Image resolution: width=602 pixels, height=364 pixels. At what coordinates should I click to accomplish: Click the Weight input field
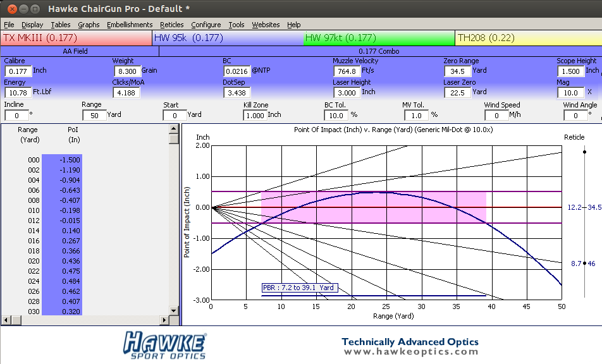click(127, 71)
